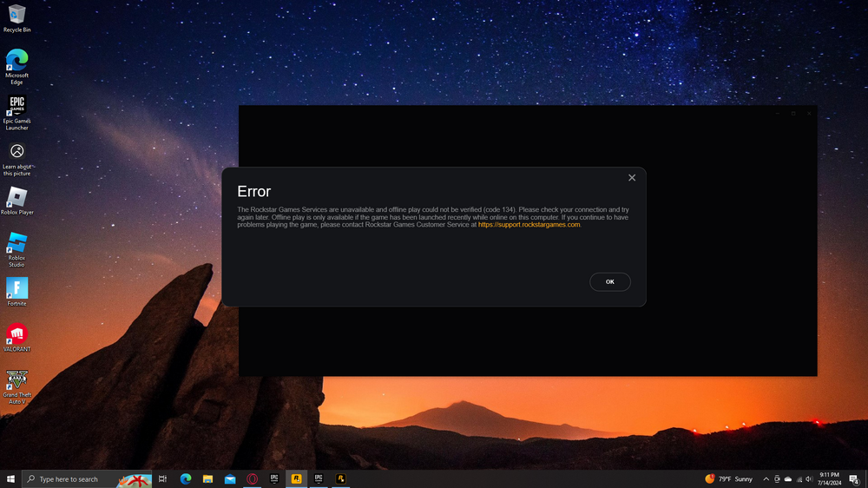Viewport: 868px width, 488px height.
Task: Switch to the active yellow Rockstar launcher taskbar icon
Action: [x=296, y=479]
